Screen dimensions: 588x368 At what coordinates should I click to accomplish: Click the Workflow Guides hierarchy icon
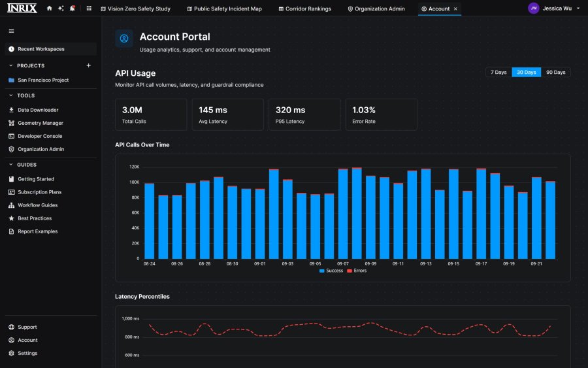point(11,205)
